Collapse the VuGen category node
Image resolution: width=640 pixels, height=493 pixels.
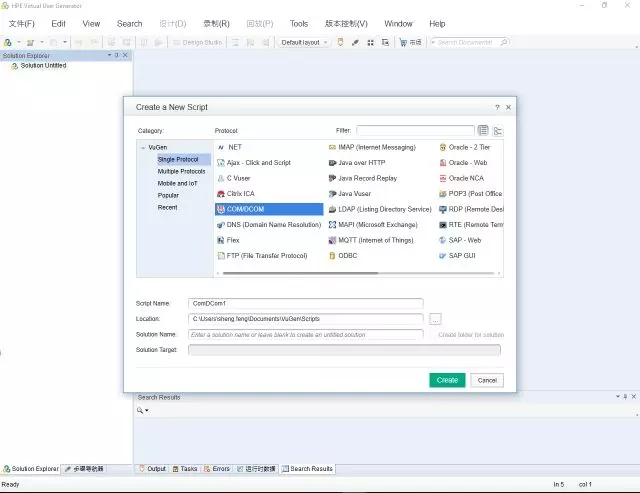pos(143,148)
